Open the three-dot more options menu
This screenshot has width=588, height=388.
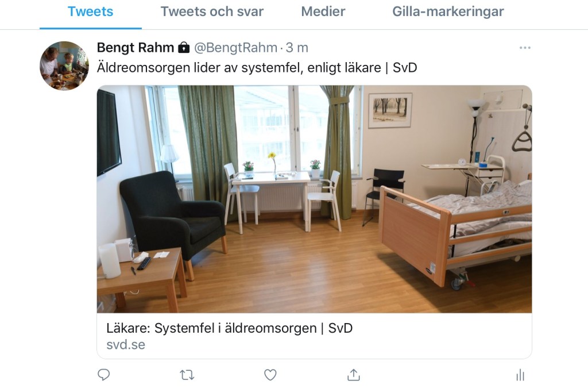(525, 48)
